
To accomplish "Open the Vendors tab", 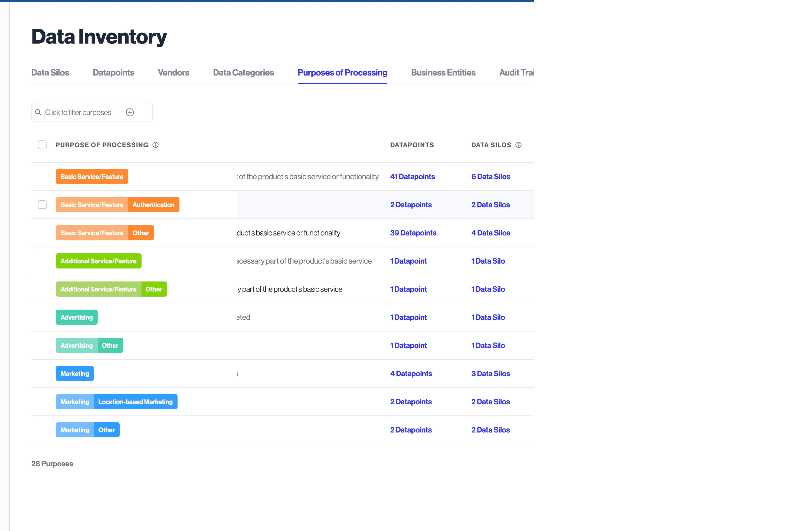I will tap(173, 73).
